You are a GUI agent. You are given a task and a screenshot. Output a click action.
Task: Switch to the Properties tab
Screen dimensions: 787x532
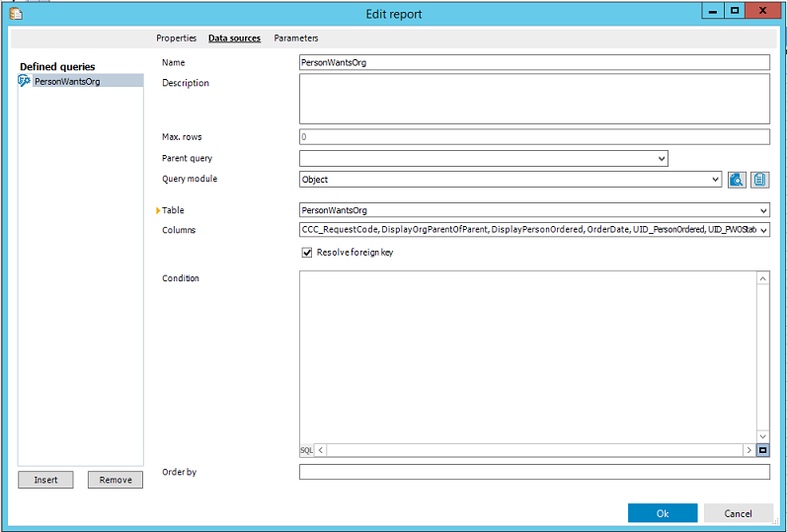[x=176, y=38]
